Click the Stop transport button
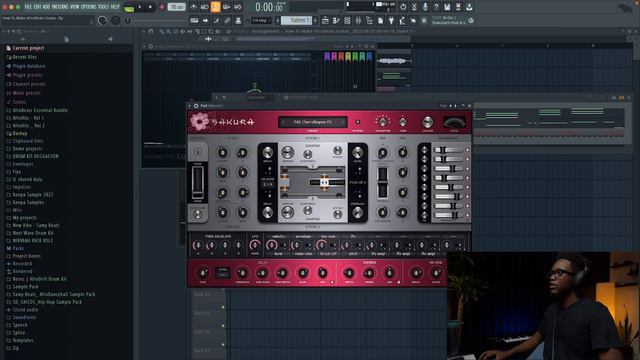640x360 pixels. point(150,7)
